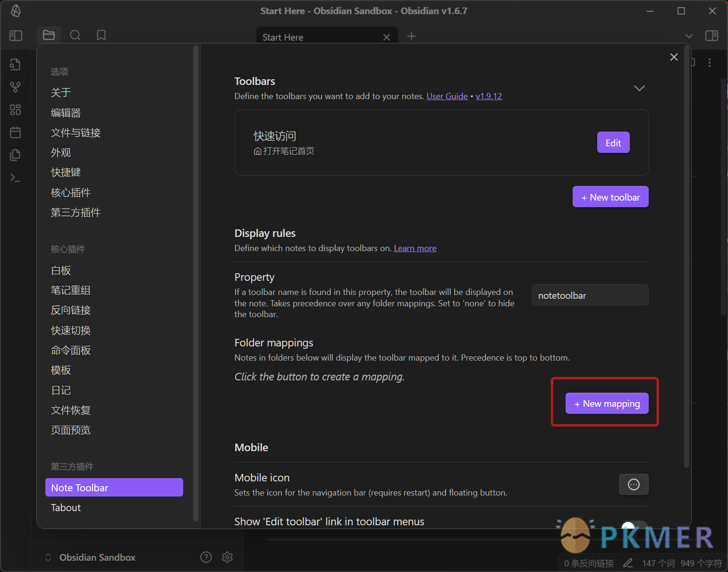Choose the Mobile icon button
The height and width of the screenshot is (572, 728).
click(x=634, y=485)
